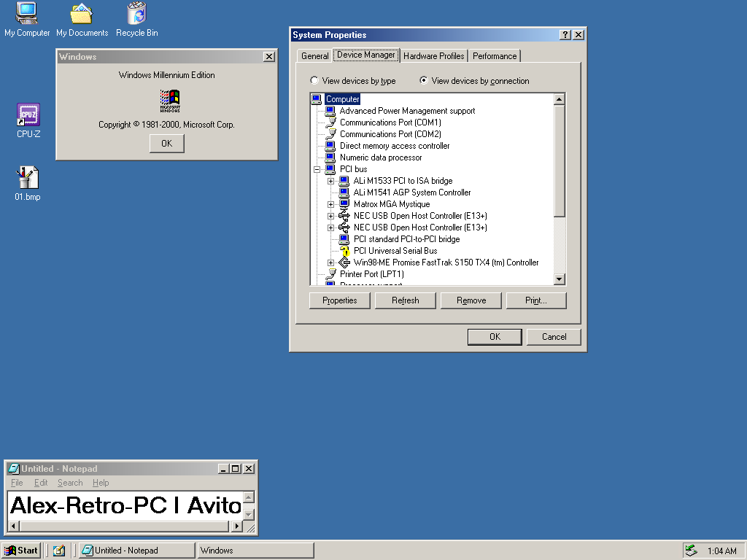This screenshot has width=747, height=560.
Task: Click the system tray hardware icon
Action: pos(690,551)
